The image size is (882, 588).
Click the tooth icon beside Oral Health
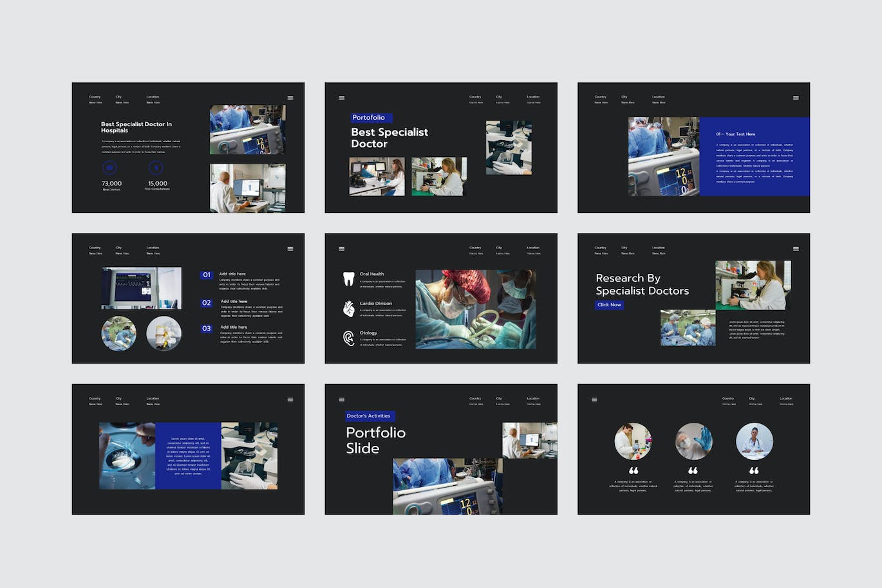[348, 279]
